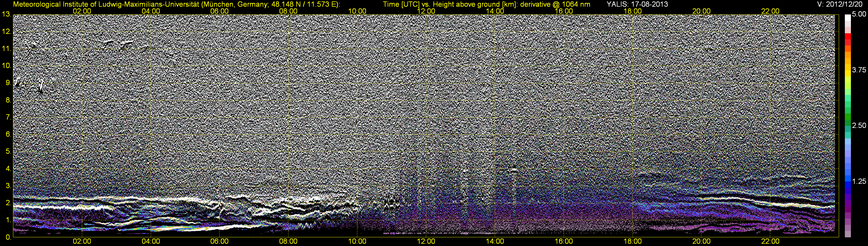Click the 6 km height axis label
868x246 pixels.
click(8, 134)
